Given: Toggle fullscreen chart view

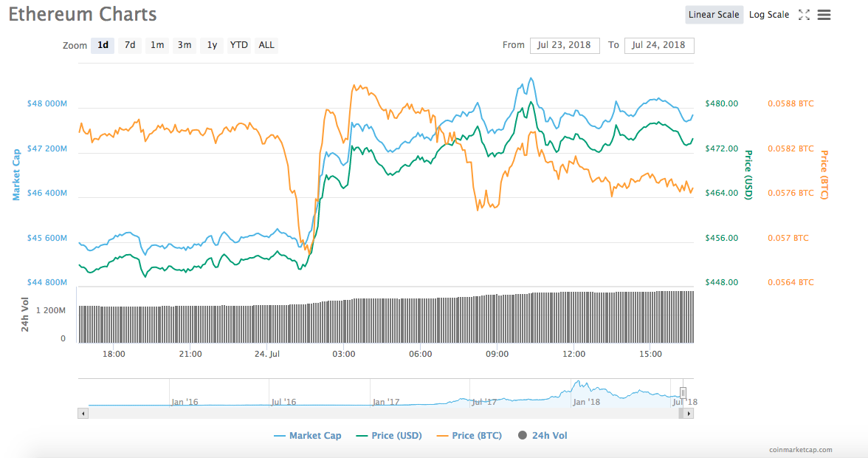Looking at the screenshot, I should click(x=805, y=15).
